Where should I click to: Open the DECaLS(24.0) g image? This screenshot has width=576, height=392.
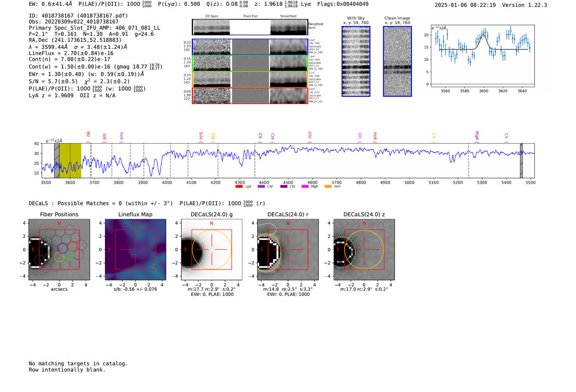[211, 250]
